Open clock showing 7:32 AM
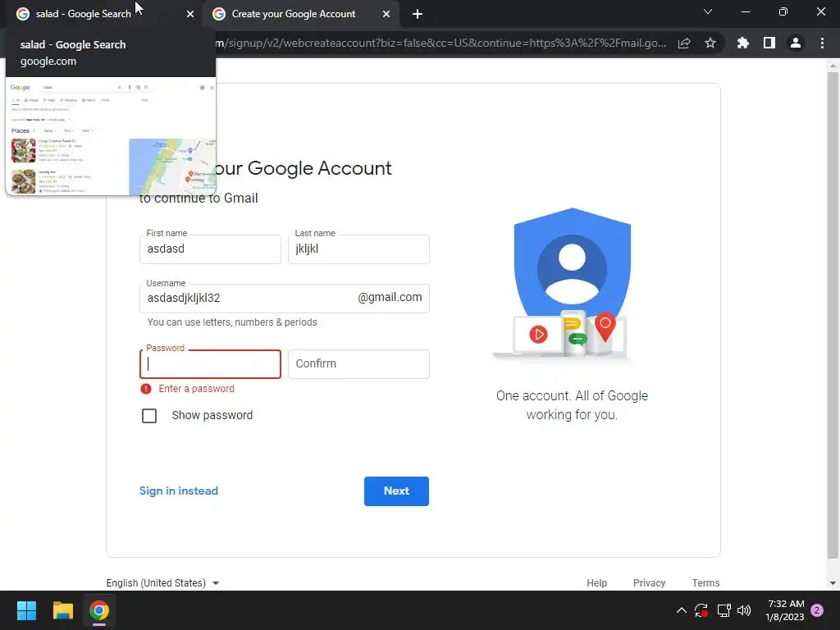Image resolution: width=840 pixels, height=630 pixels. (785, 610)
